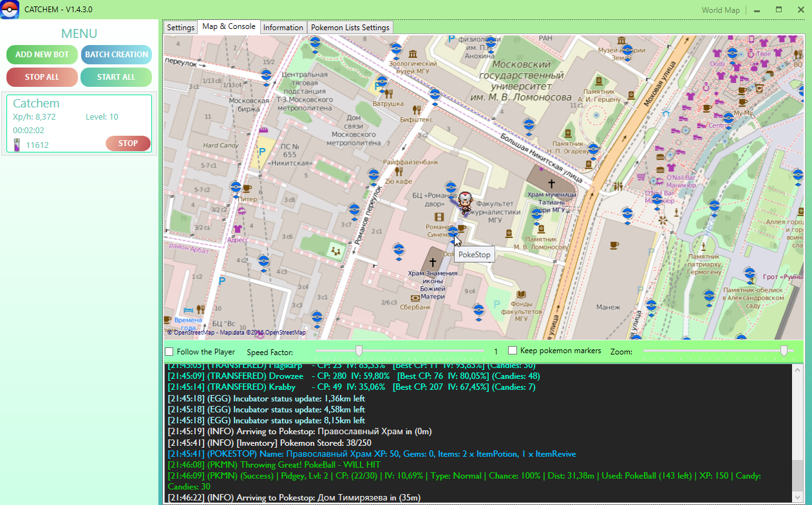Click the 11612 stardust count
The width and height of the screenshot is (812, 505).
(x=37, y=145)
